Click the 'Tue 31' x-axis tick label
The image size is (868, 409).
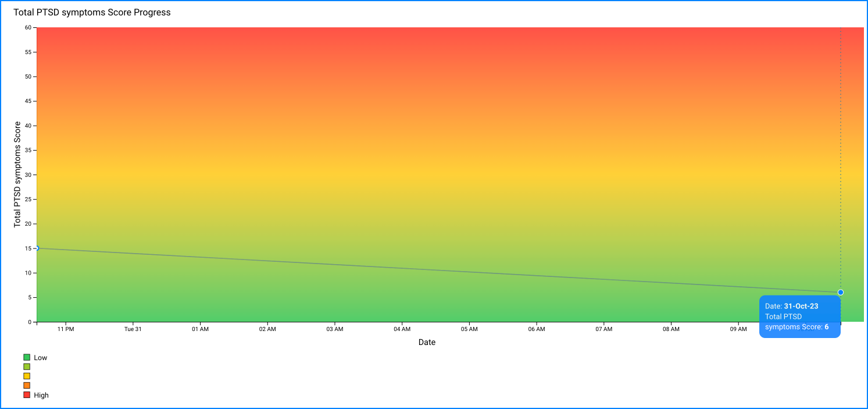point(133,329)
